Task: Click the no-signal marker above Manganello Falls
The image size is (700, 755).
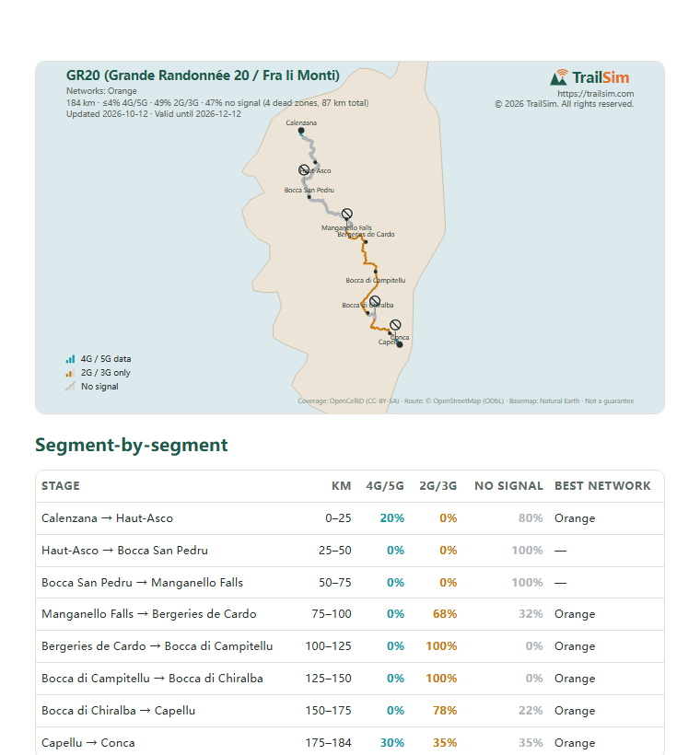Action: point(347,214)
